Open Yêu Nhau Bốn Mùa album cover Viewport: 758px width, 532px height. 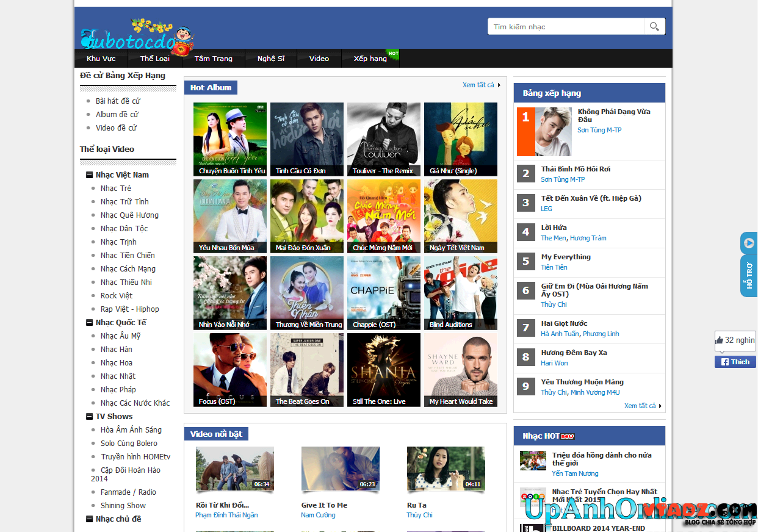pyautogui.click(x=230, y=216)
